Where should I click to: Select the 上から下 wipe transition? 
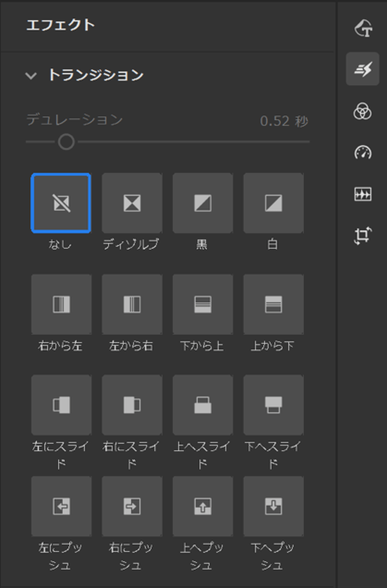(273, 304)
